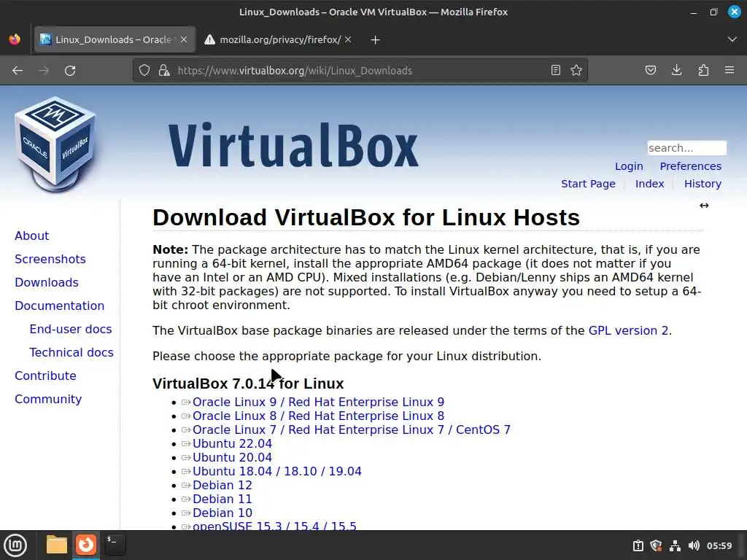Viewport: 747px width, 560px height.
Task: Switch to the mozilla.org/privacy/firefox tab
Action: [x=279, y=39]
